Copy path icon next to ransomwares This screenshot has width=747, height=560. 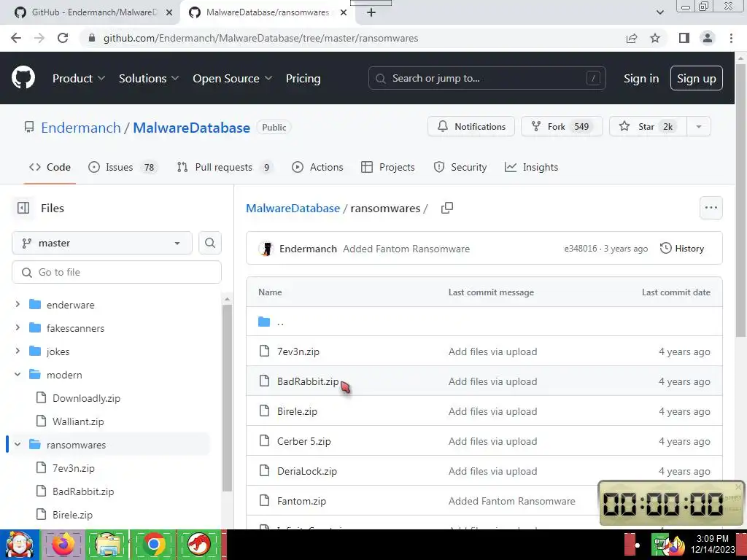pyautogui.click(x=447, y=208)
